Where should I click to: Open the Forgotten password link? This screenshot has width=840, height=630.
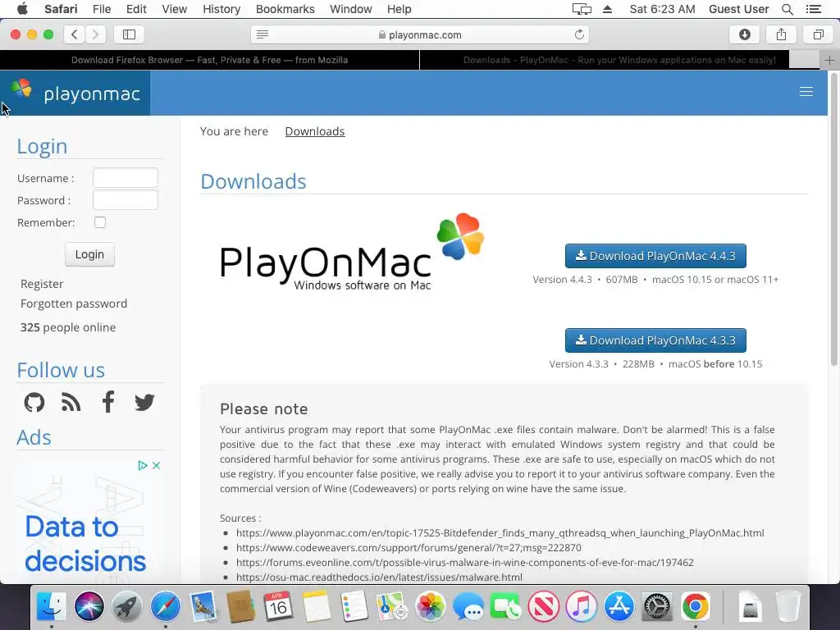(x=74, y=304)
